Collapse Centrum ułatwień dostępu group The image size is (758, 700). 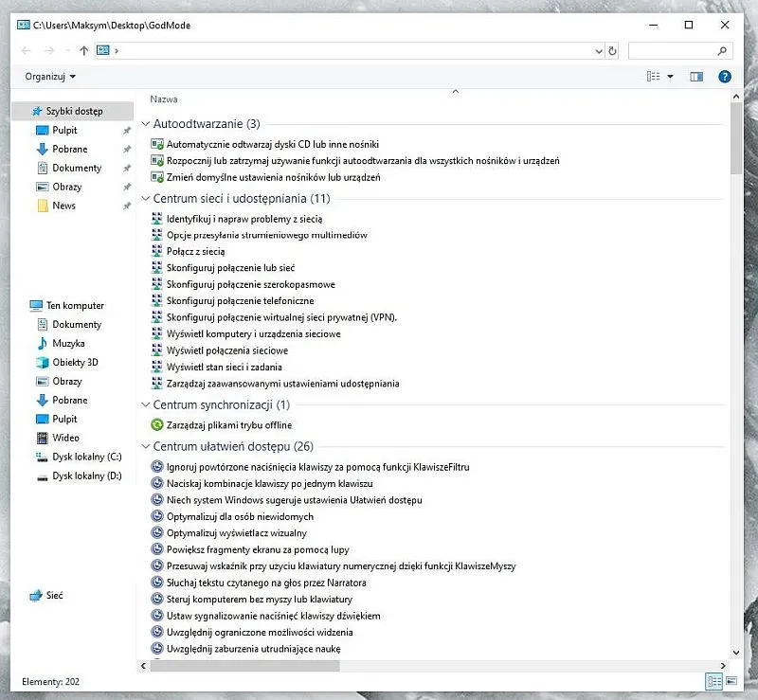click(145, 447)
